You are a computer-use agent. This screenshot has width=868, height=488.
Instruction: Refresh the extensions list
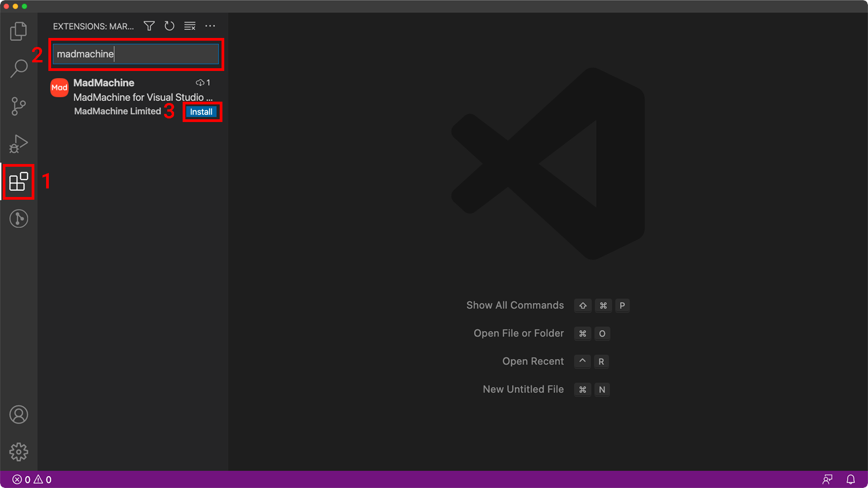tap(170, 26)
